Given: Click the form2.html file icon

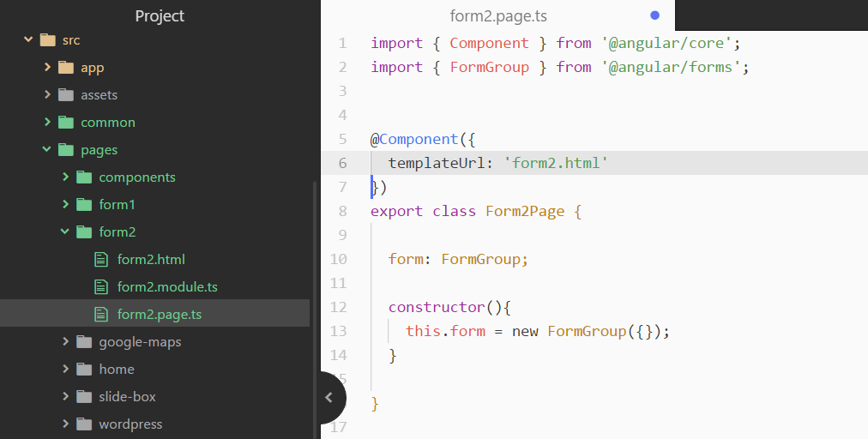Looking at the screenshot, I should pyautogui.click(x=100, y=259).
